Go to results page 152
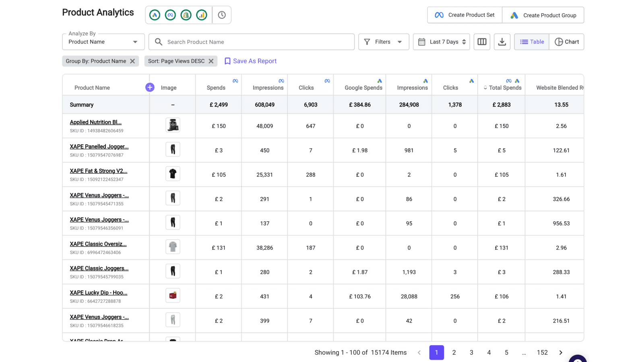The height and width of the screenshot is (362, 644). (x=542, y=352)
